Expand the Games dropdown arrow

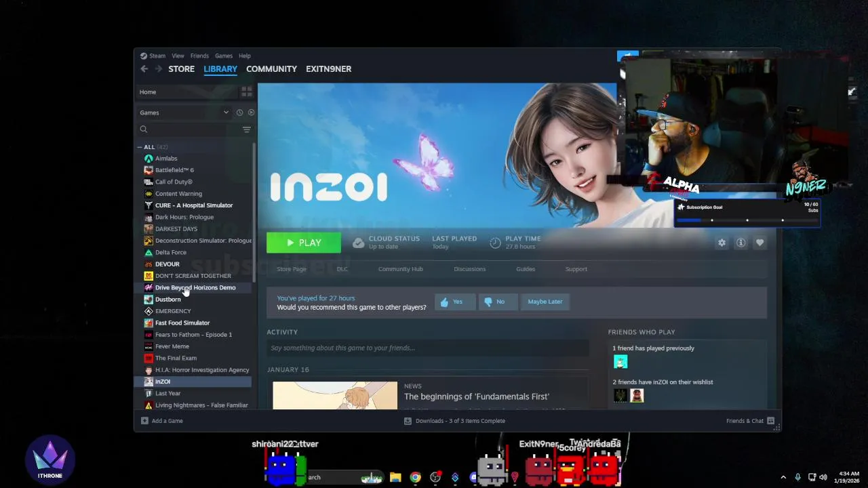(x=226, y=113)
